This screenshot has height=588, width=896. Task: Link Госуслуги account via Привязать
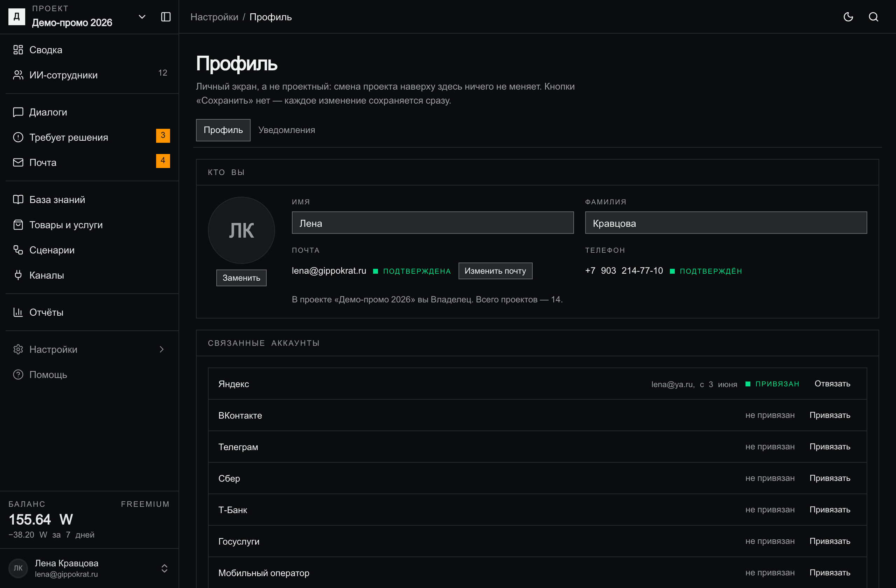[x=830, y=541]
